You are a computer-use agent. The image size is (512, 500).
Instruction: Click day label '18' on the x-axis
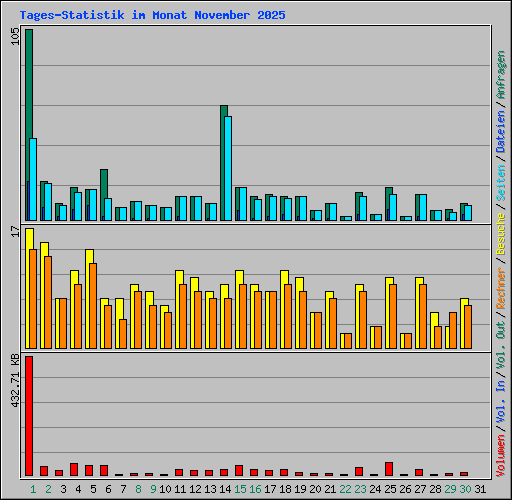tap(285, 489)
